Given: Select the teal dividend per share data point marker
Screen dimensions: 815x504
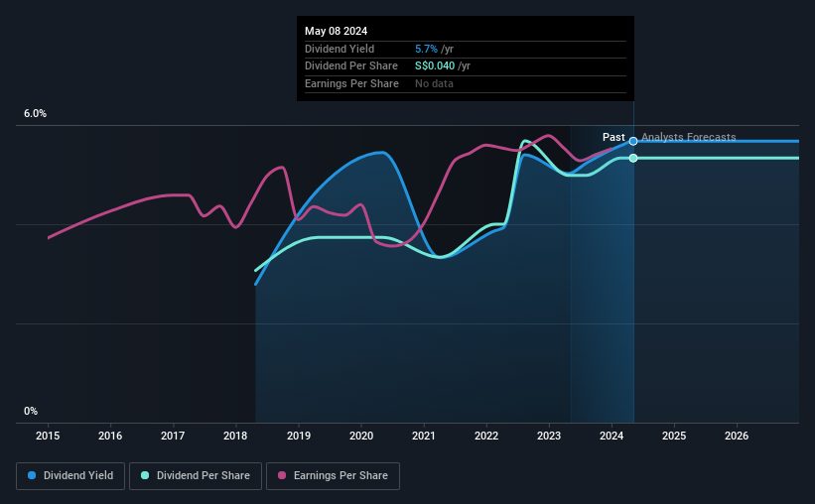Looking at the screenshot, I should point(633,158).
